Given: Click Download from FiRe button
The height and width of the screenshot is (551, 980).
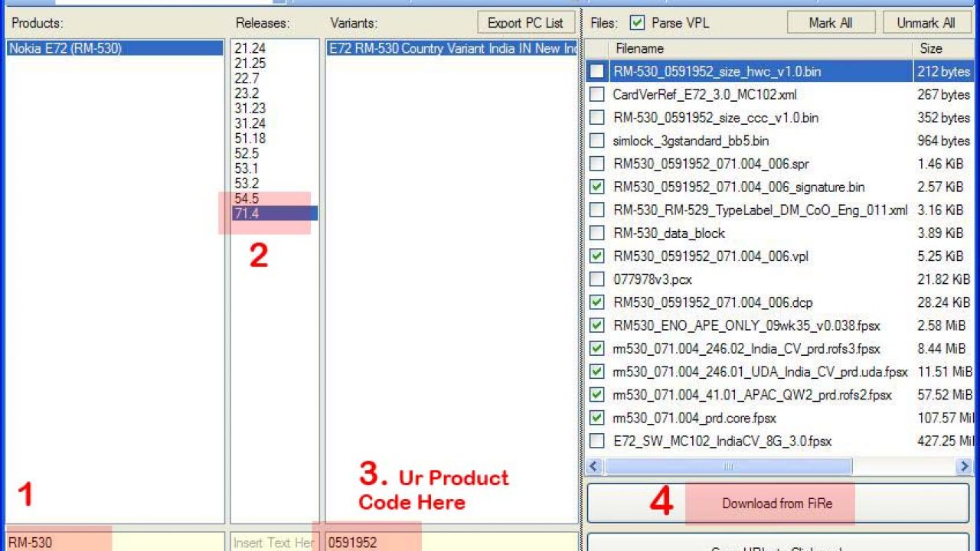Looking at the screenshot, I should pos(777,504).
